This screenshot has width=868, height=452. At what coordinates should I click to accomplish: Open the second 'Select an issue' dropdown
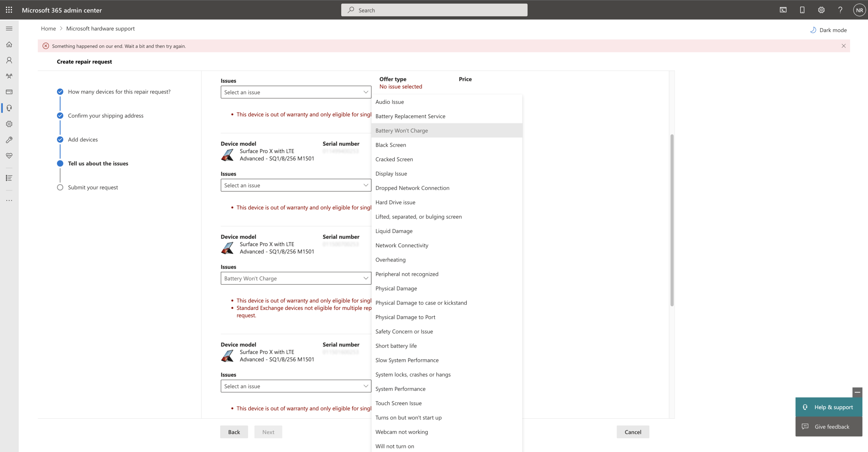(296, 185)
